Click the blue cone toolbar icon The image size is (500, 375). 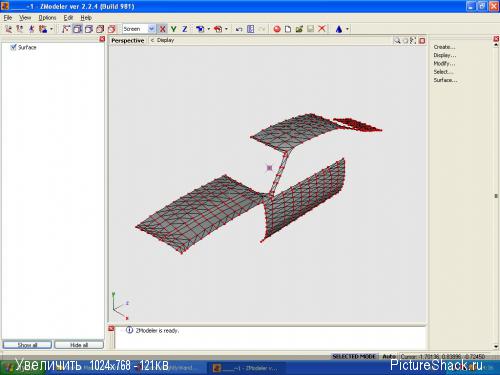[339, 29]
